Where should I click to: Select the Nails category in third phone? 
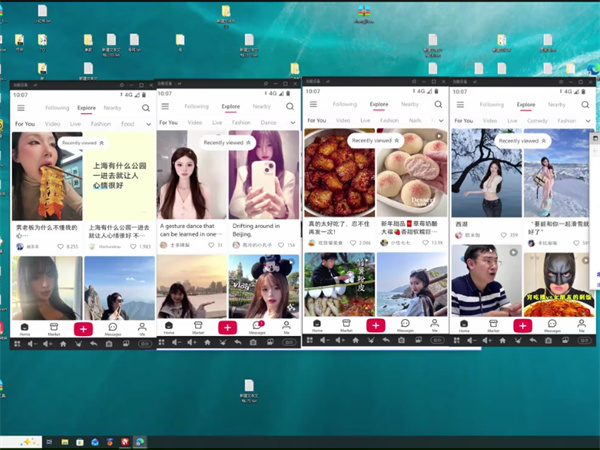(x=415, y=121)
